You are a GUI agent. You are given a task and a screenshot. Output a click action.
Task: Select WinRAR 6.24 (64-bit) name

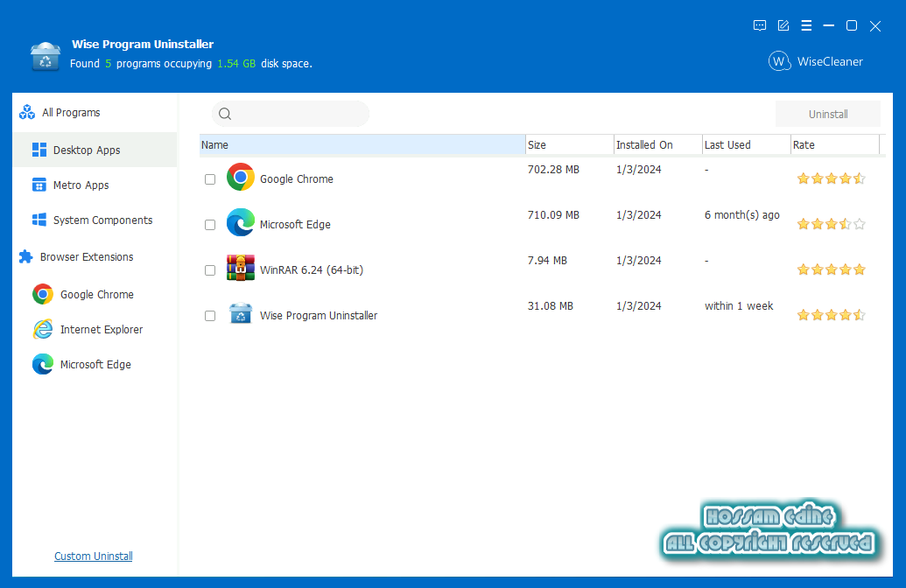pos(312,270)
